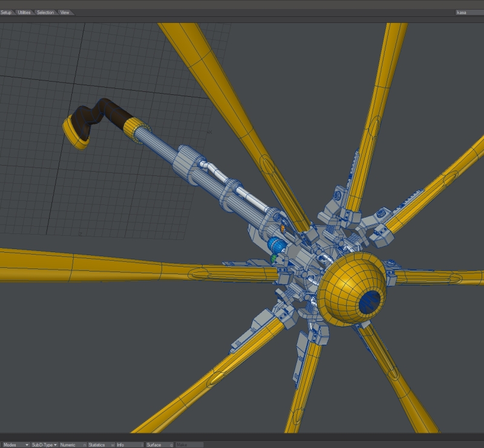Switch to the Utilities tab

click(24, 12)
